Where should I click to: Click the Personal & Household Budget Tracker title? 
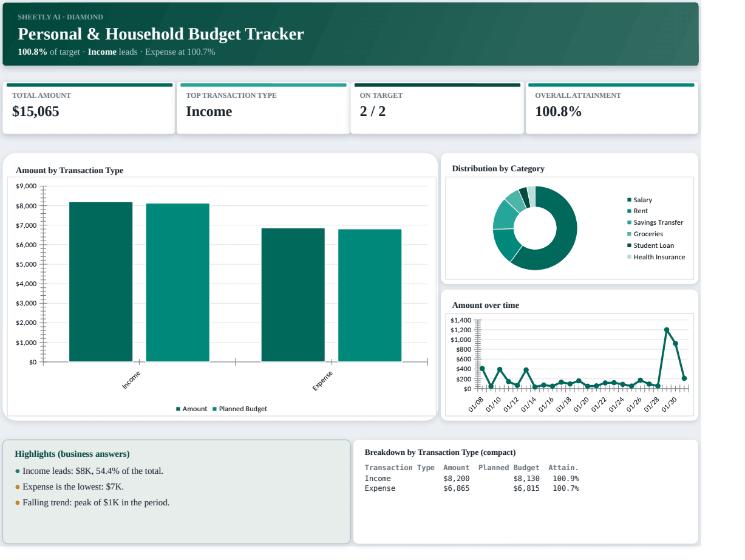coord(161,34)
